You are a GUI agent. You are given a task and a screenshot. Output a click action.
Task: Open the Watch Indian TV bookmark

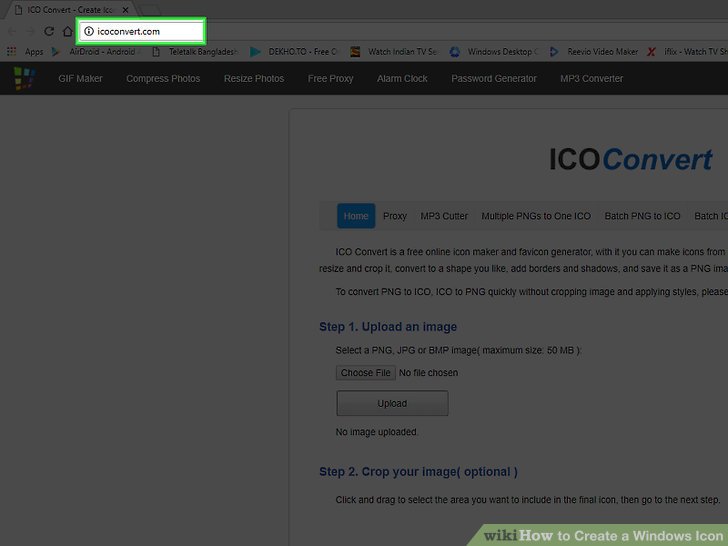pos(394,52)
